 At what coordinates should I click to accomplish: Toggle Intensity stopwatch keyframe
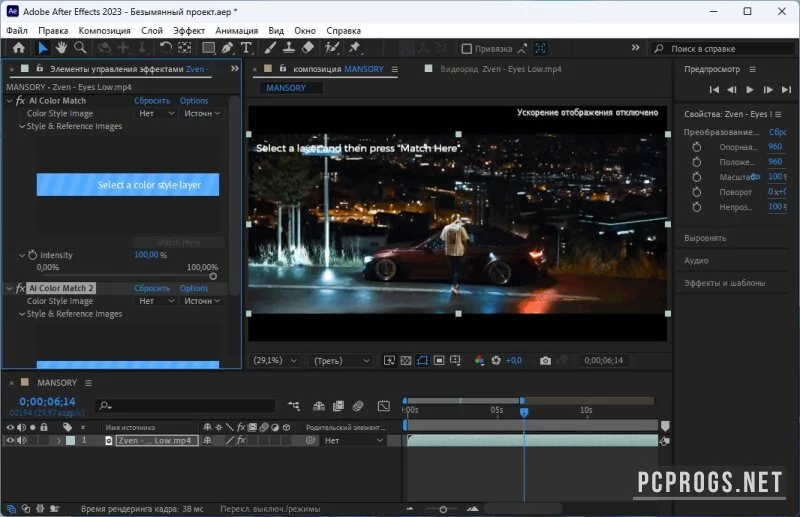tap(33, 255)
